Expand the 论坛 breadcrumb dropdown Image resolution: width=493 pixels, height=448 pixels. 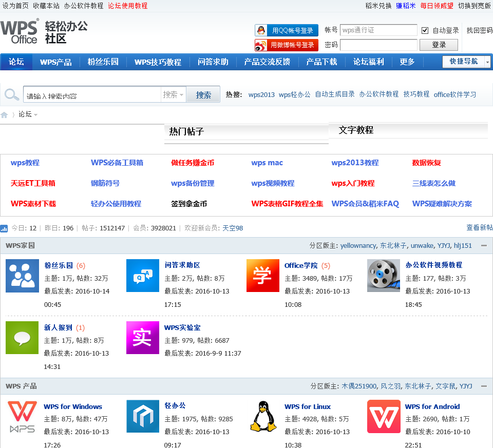[35, 114]
